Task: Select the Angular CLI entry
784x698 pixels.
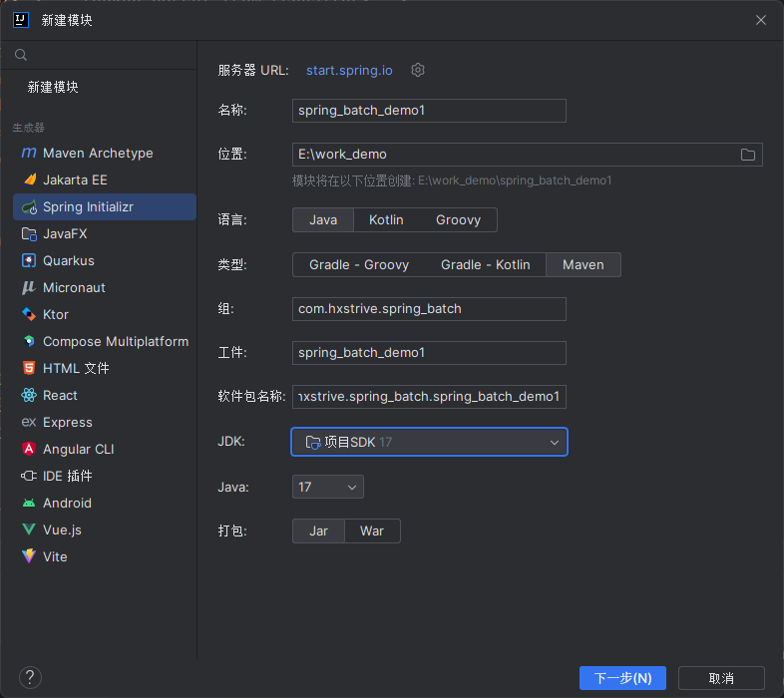Action: [105, 449]
